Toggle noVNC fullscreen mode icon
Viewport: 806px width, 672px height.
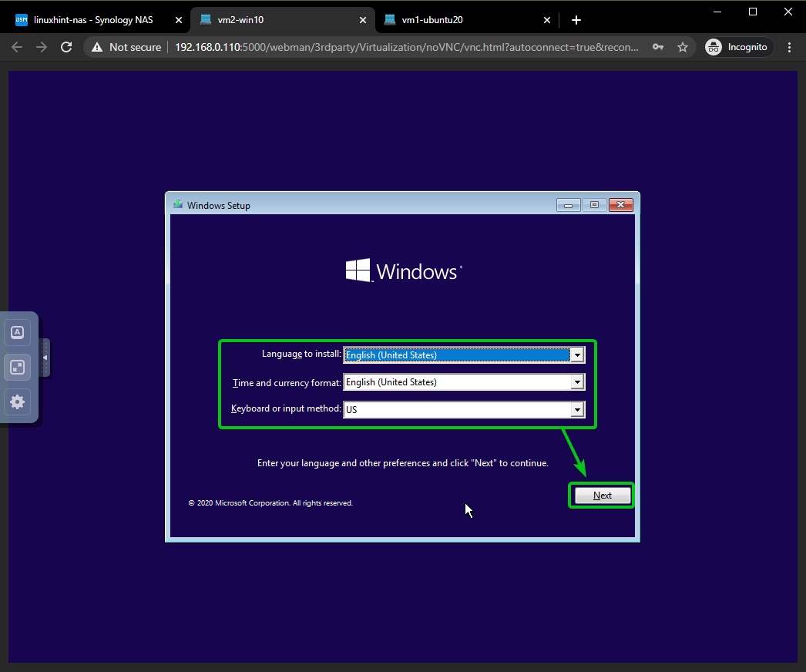pyautogui.click(x=18, y=368)
